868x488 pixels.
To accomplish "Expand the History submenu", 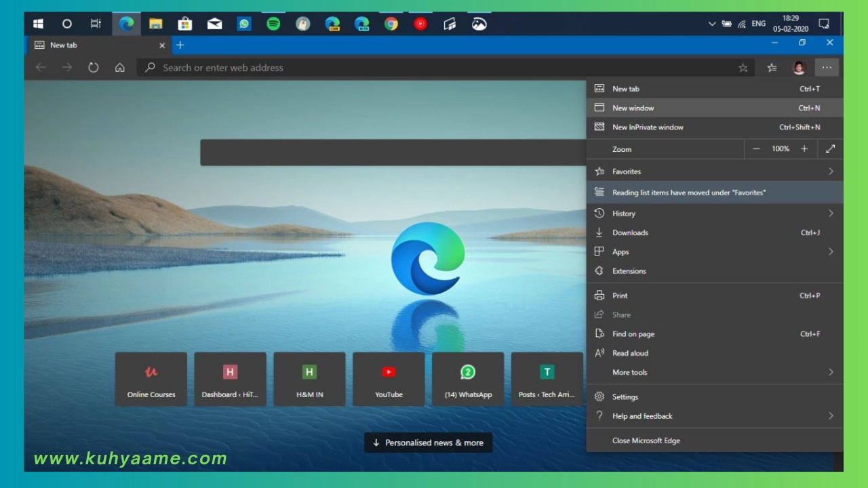I will (x=715, y=213).
